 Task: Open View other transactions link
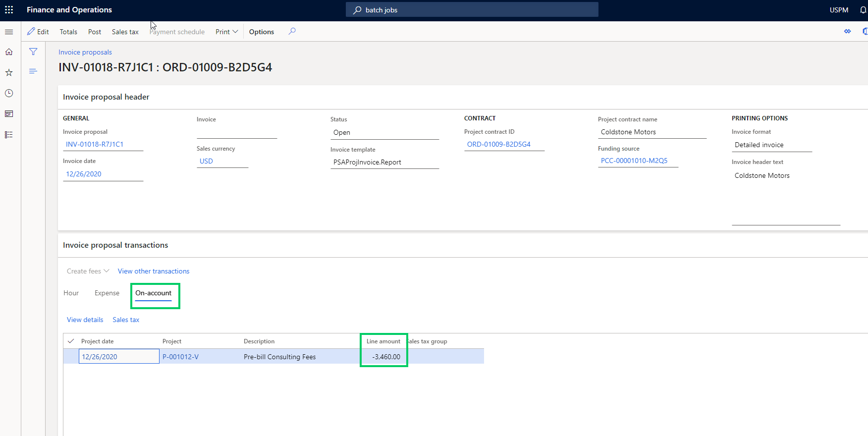tap(154, 271)
